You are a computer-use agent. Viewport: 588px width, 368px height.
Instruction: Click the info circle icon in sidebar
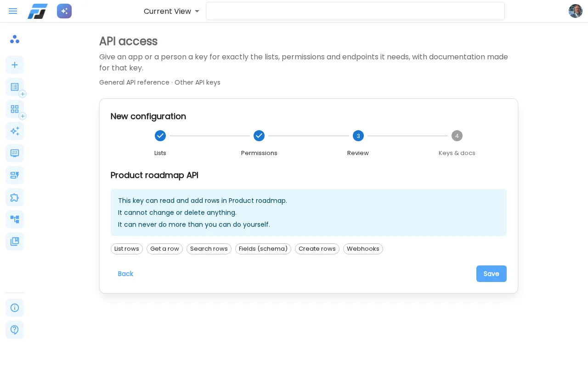tap(15, 308)
